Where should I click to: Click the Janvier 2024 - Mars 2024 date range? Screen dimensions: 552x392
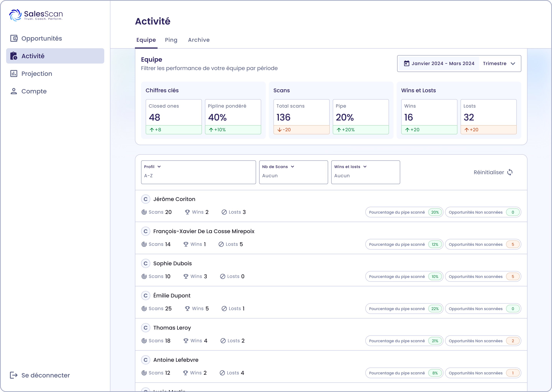pyautogui.click(x=443, y=64)
